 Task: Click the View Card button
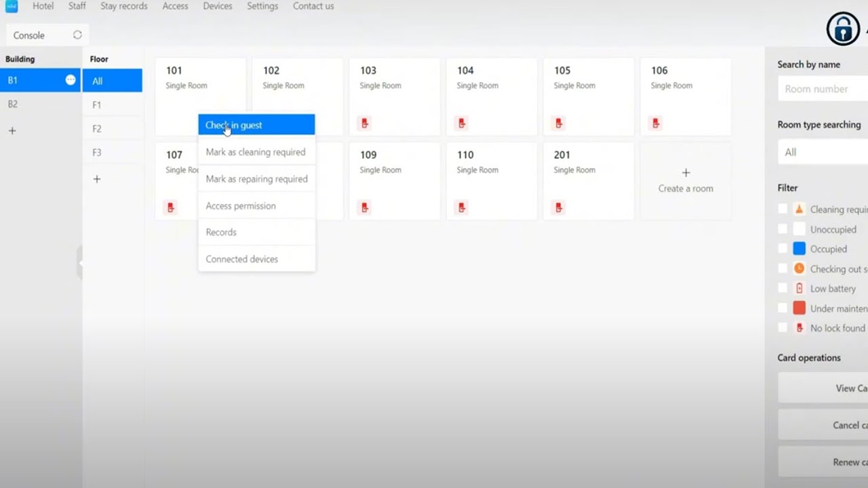click(823, 388)
